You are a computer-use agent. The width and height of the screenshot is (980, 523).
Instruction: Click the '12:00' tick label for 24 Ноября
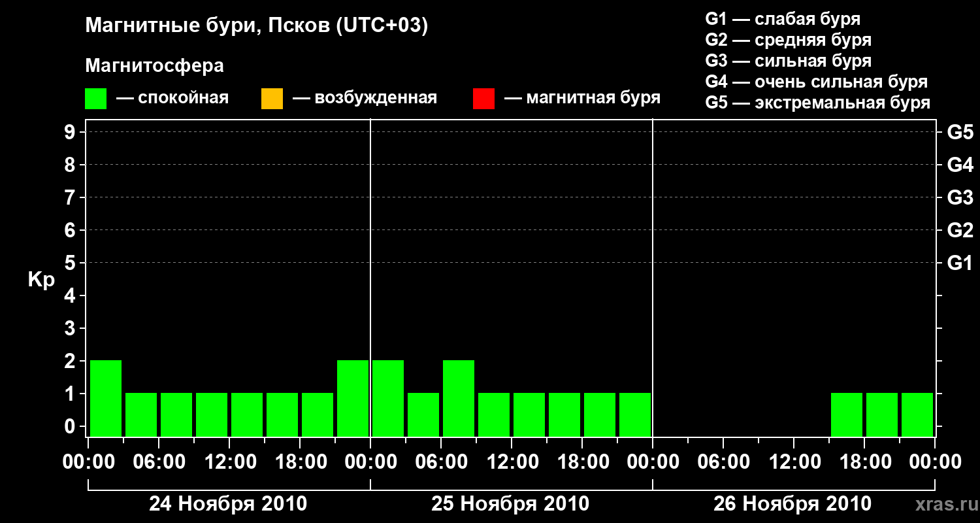229,462
